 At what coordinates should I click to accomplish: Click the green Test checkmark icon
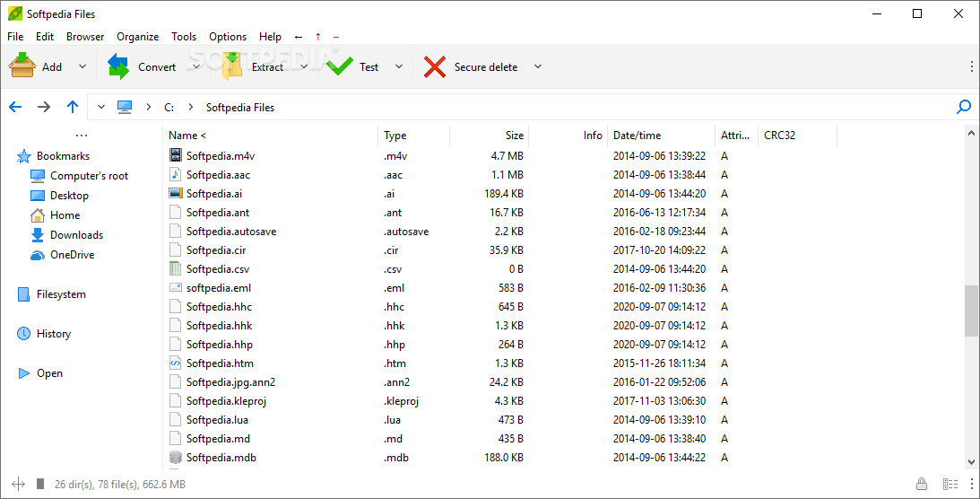(x=340, y=66)
